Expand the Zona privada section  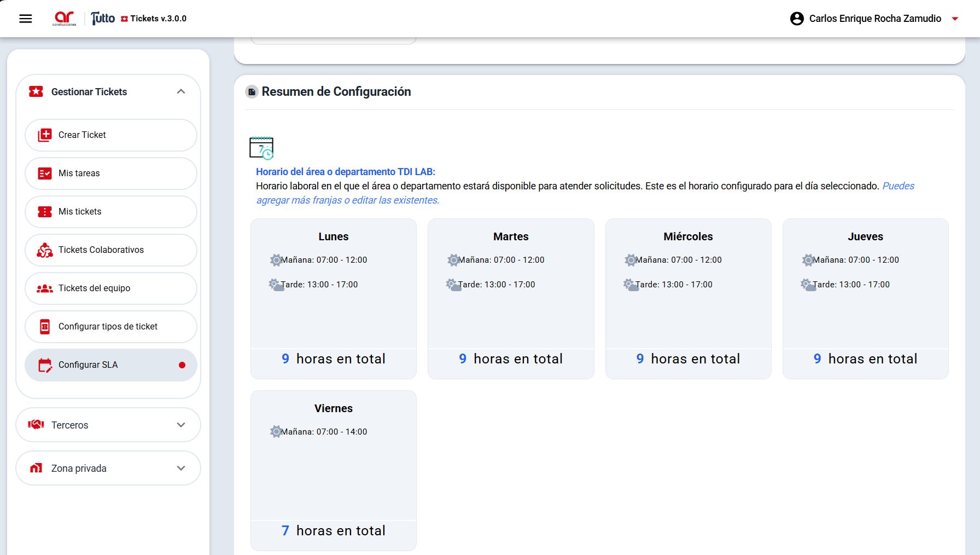[181, 469]
